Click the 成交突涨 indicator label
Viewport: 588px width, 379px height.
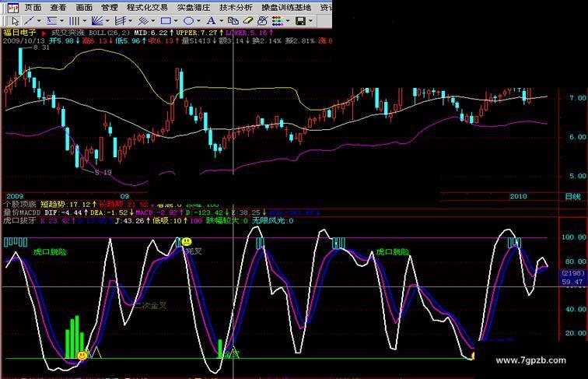(68, 33)
